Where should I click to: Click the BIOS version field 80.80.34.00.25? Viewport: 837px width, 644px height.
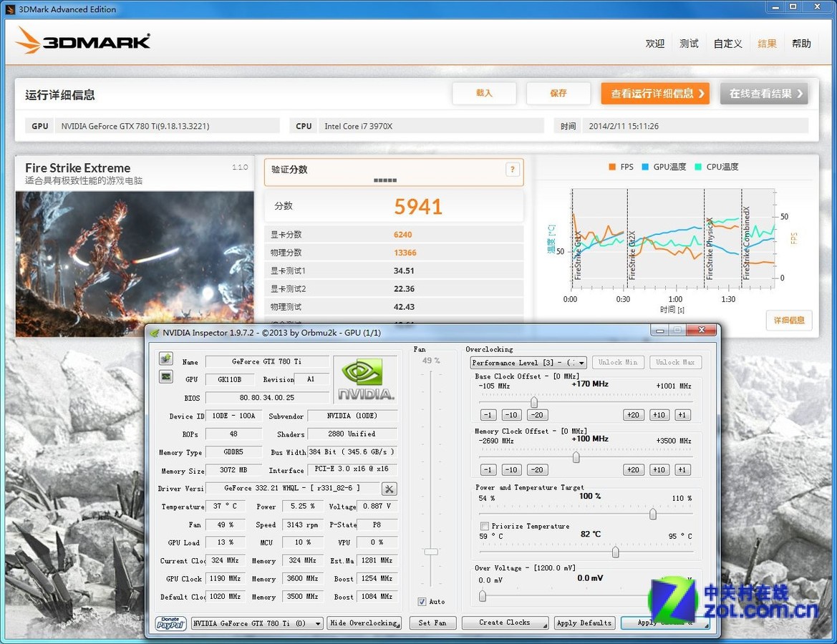click(266, 398)
